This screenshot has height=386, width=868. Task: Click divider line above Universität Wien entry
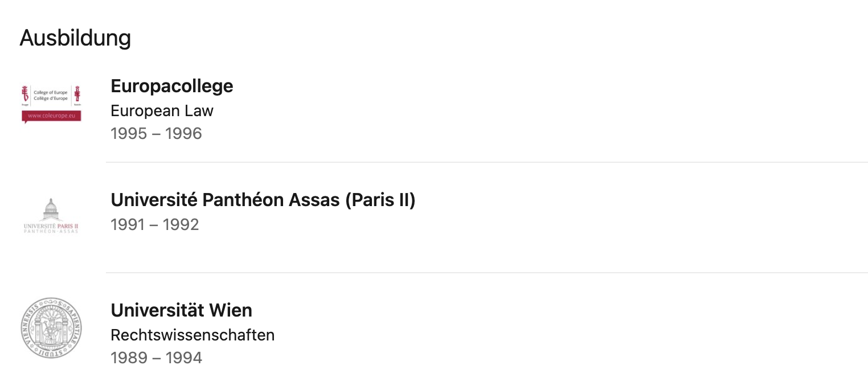click(487, 273)
